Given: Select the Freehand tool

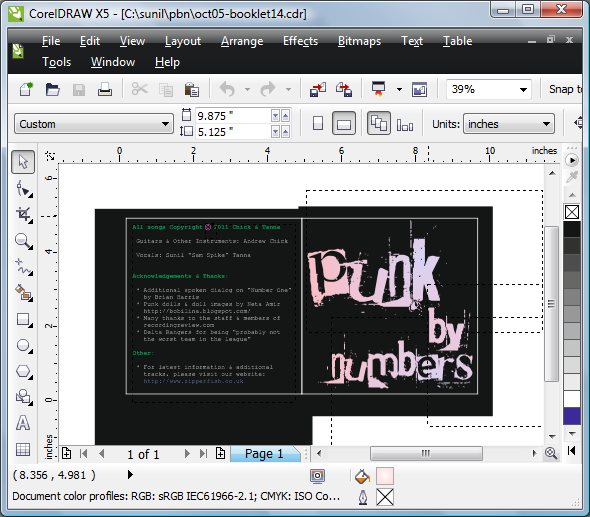Looking at the screenshot, I should [x=24, y=267].
